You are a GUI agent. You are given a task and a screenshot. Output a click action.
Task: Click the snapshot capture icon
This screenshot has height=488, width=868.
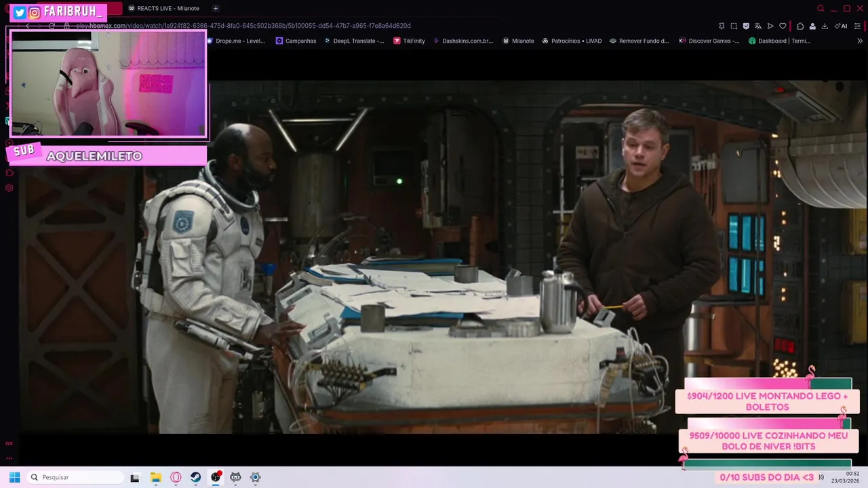tap(734, 26)
